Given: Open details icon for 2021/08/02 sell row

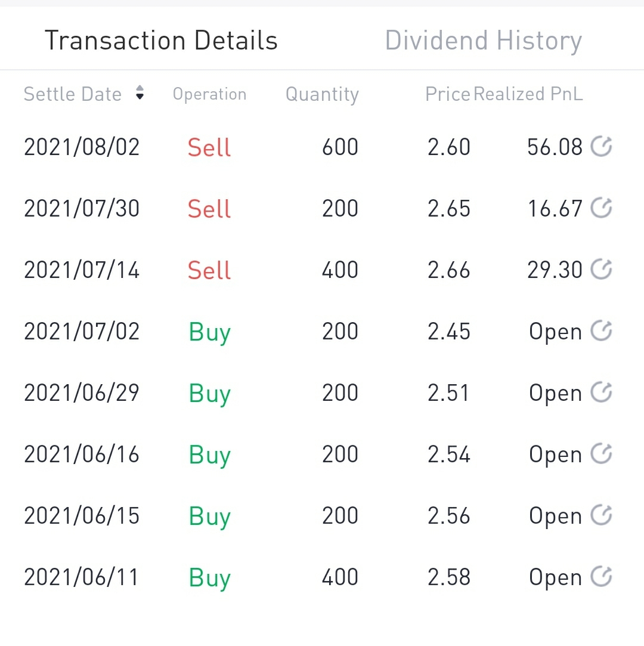Looking at the screenshot, I should pyautogui.click(x=601, y=146).
